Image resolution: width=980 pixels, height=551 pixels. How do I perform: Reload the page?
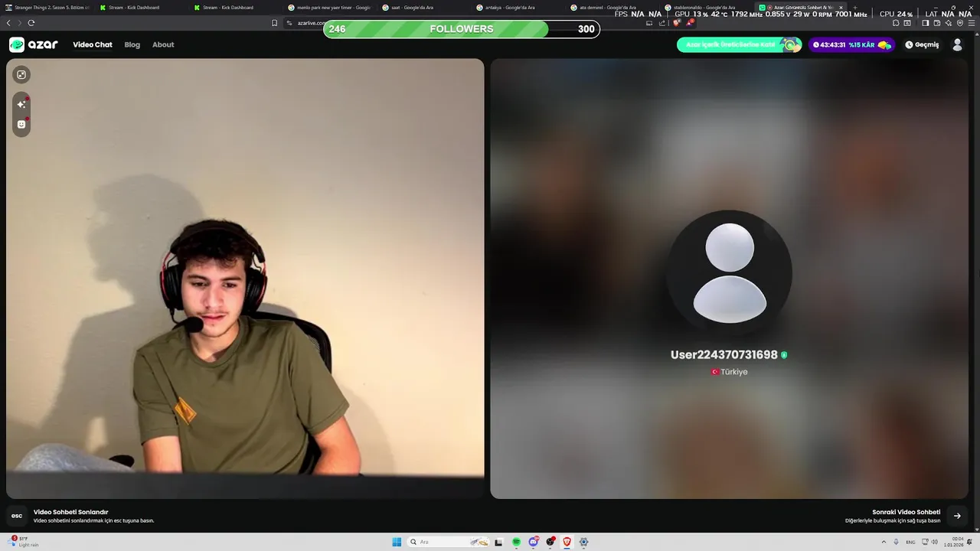coord(31,23)
